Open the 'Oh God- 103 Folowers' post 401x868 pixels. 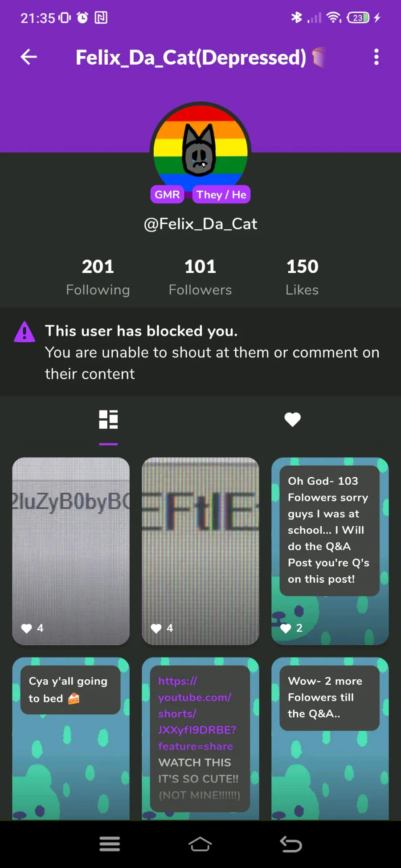[330, 551]
